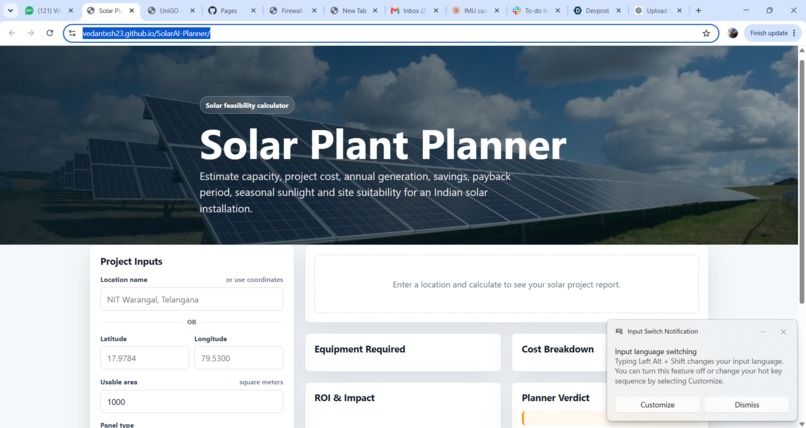Switch to the To-do list tab
This screenshot has width=806, height=428.
tap(534, 10)
